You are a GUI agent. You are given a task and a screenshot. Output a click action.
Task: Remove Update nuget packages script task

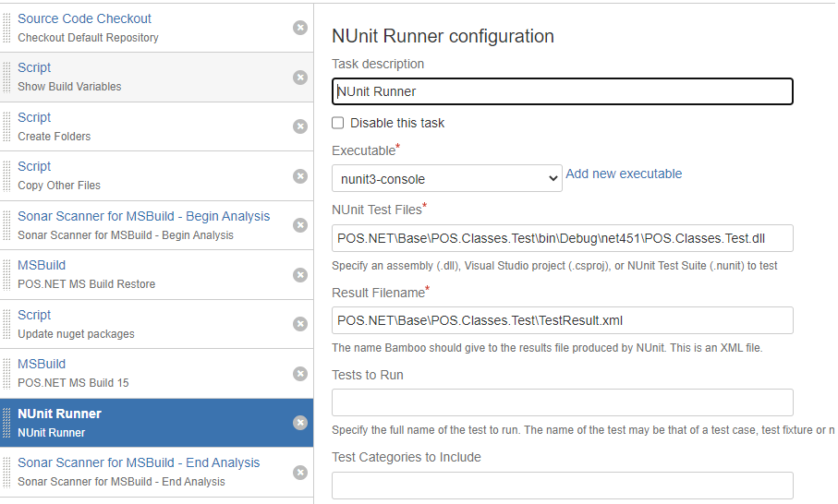pyautogui.click(x=300, y=324)
